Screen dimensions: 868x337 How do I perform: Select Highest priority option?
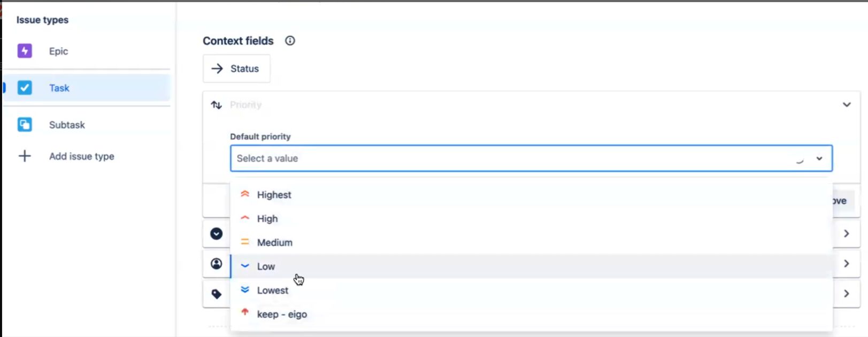pyautogui.click(x=274, y=195)
